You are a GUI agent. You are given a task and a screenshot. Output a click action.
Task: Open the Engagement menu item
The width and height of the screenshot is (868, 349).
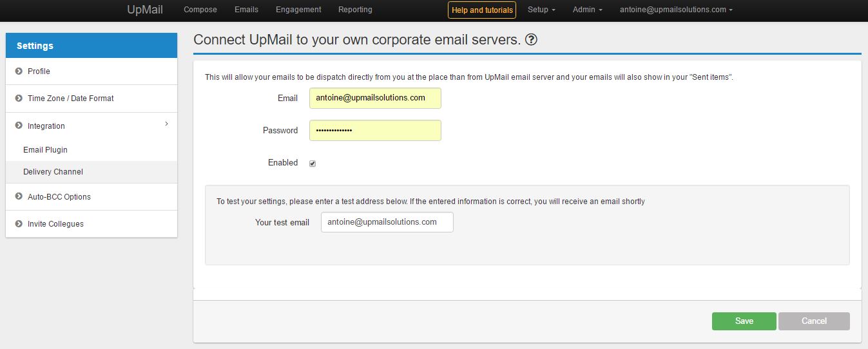298,10
